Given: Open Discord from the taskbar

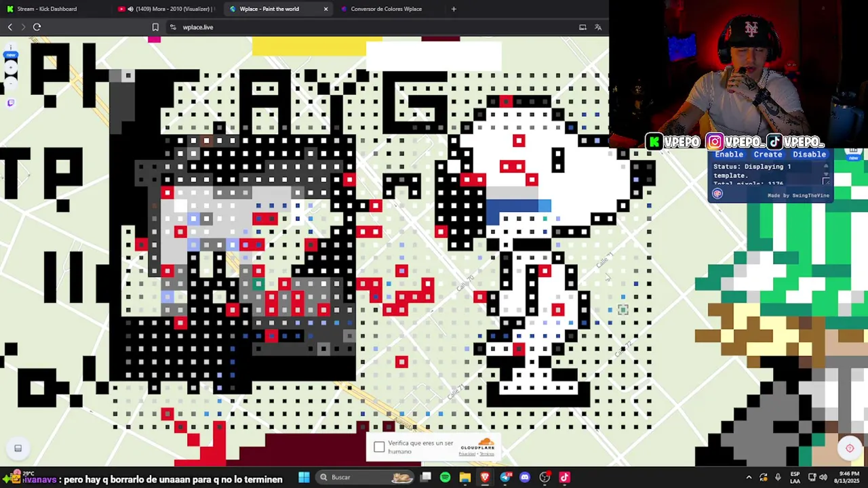Looking at the screenshot, I should 525,477.
